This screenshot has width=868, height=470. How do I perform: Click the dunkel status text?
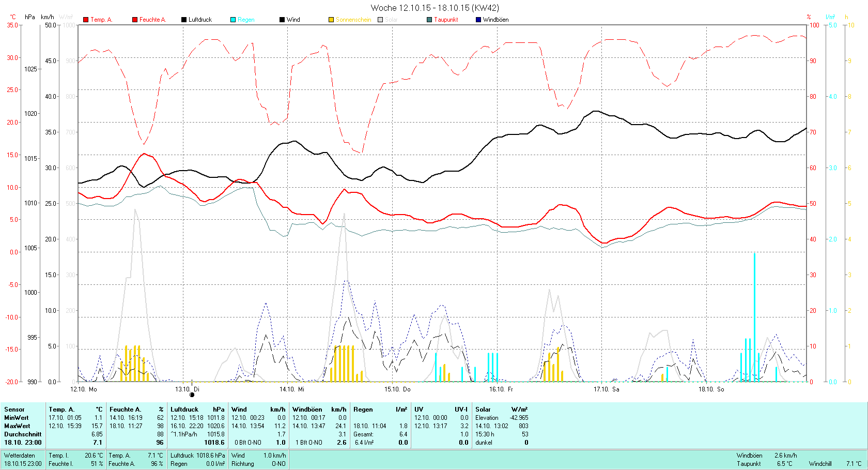484,443
